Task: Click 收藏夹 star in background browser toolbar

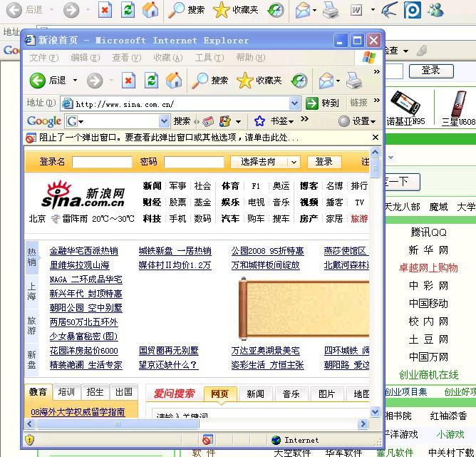Action: (222, 10)
